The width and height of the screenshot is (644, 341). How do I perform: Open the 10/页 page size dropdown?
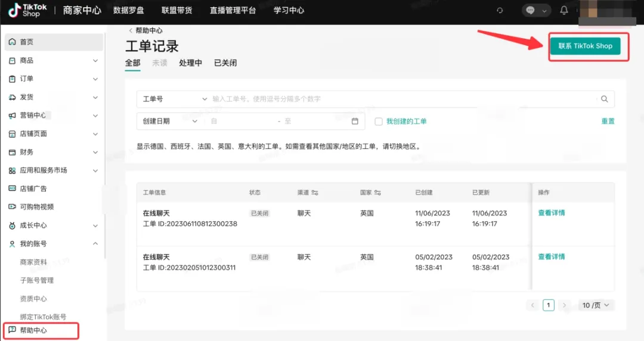point(596,305)
